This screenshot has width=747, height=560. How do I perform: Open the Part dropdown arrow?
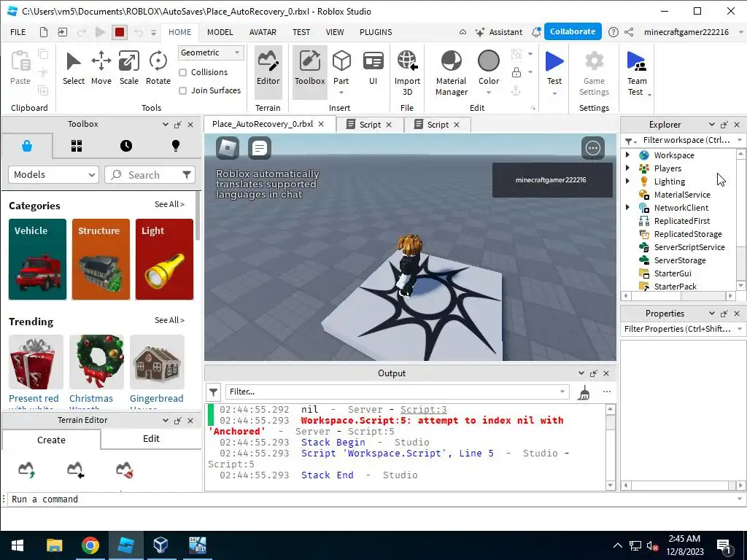tap(341, 93)
